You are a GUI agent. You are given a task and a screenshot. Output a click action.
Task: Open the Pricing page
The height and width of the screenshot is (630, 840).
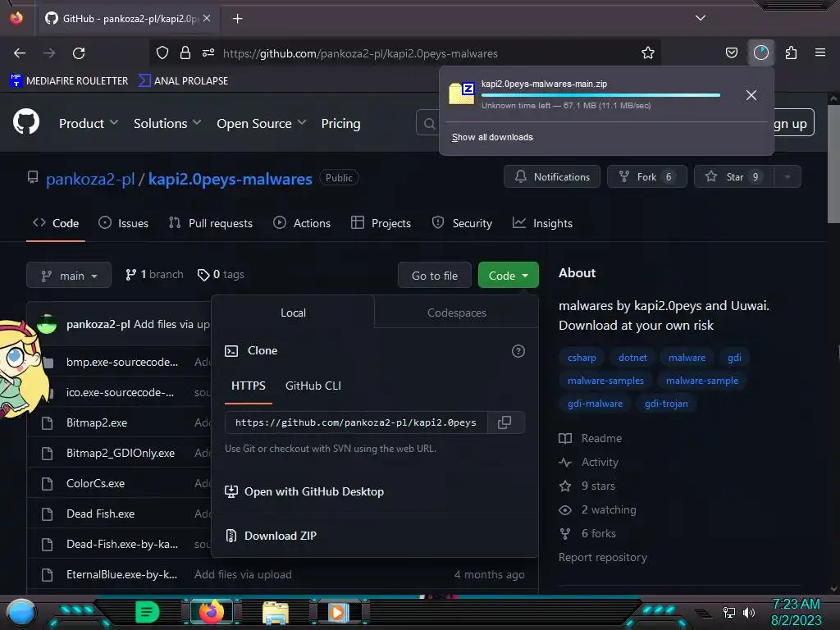click(x=340, y=123)
